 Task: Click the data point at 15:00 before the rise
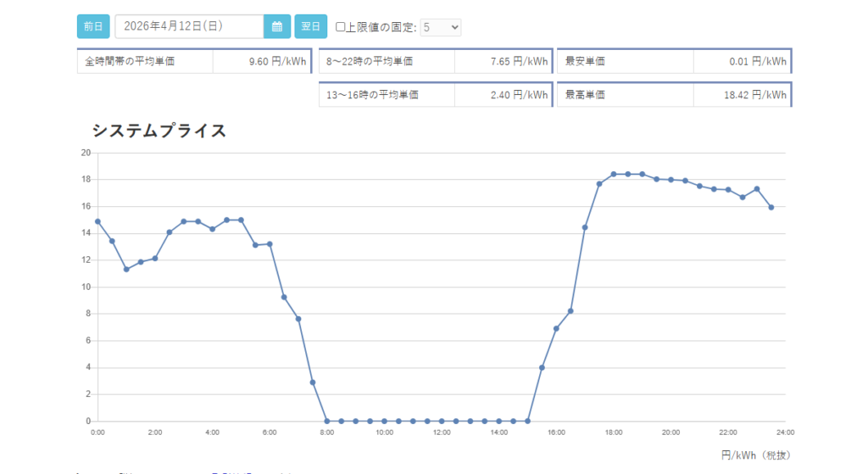tap(527, 421)
